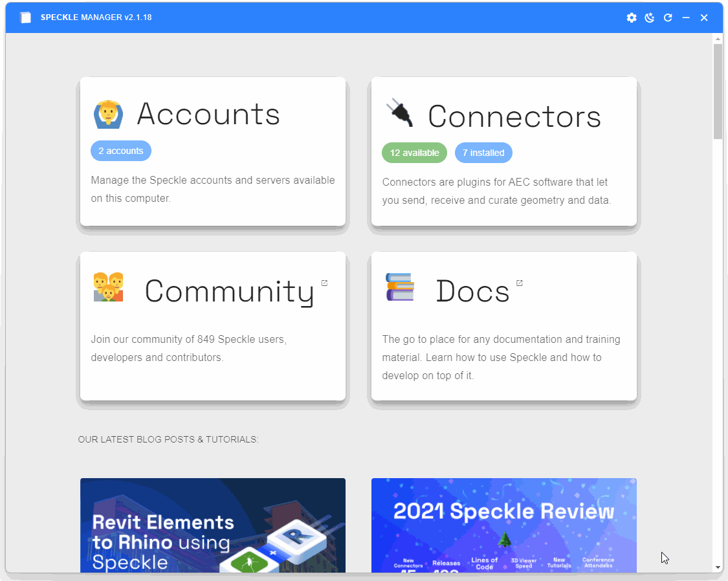
Task: Click the scrollbar up arrow
Action: pyautogui.click(x=718, y=38)
